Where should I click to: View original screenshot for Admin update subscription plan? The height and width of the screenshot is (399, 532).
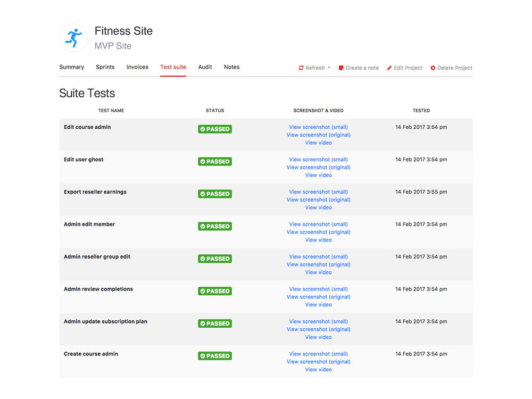(318, 329)
